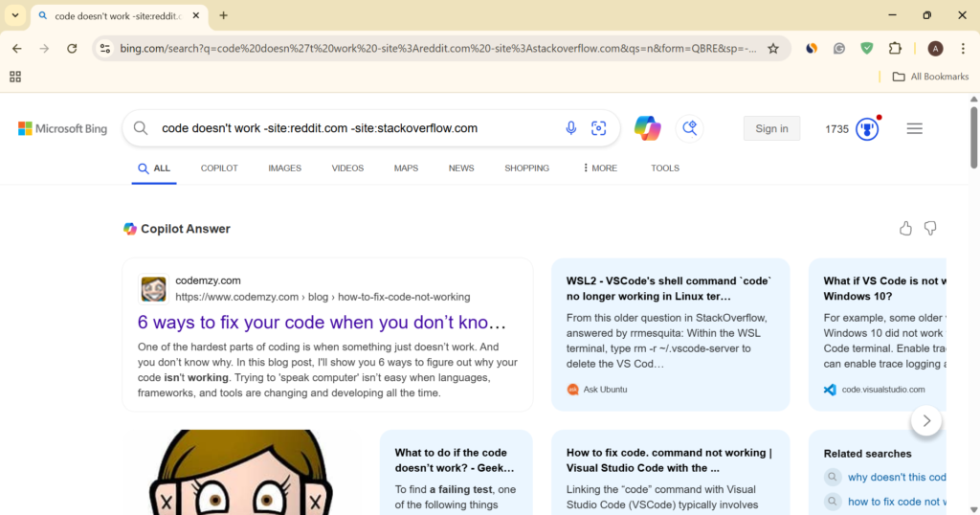The width and height of the screenshot is (980, 515).
Task: Click the codemzy.com URL breadcrumb
Action: pyautogui.click(x=323, y=297)
